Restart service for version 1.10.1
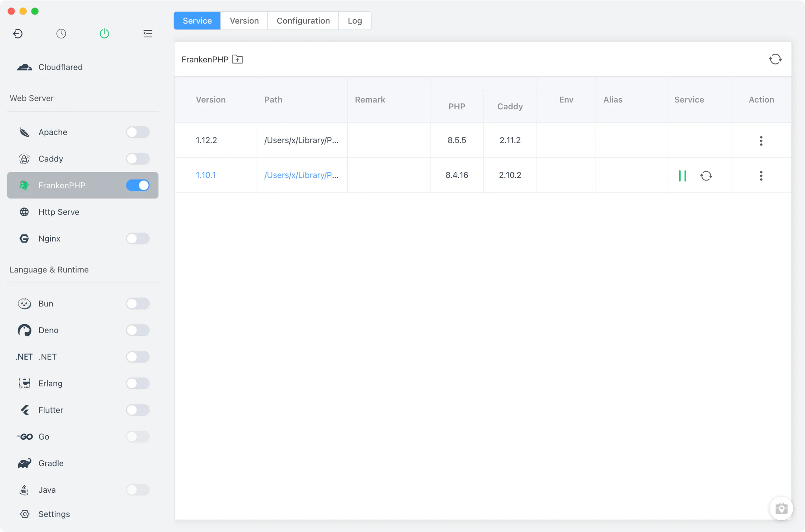 point(706,176)
